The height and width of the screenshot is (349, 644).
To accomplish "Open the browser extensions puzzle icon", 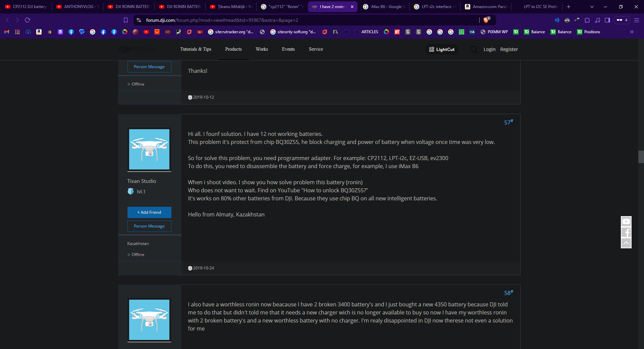I will coord(587,20).
